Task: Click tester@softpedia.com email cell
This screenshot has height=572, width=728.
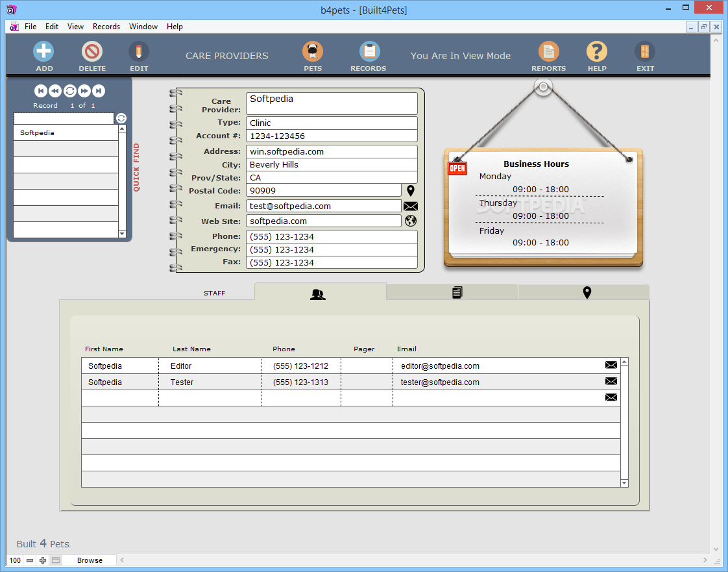Action: coord(499,382)
